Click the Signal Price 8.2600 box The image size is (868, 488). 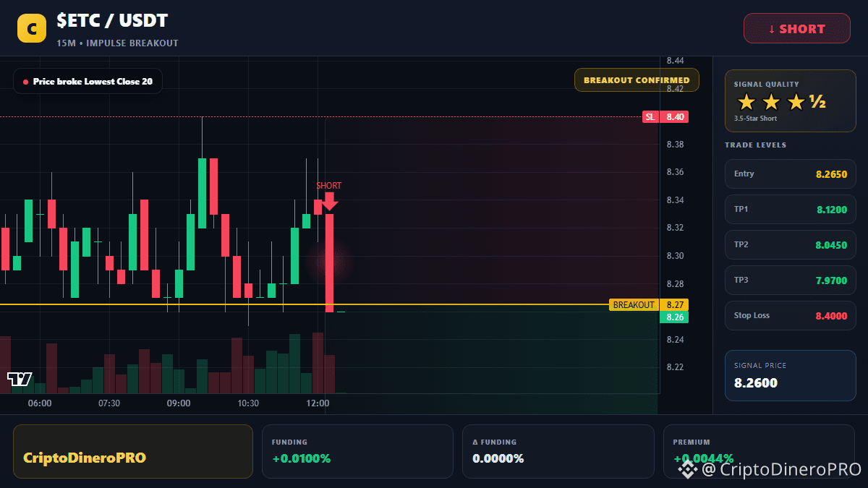(x=791, y=375)
